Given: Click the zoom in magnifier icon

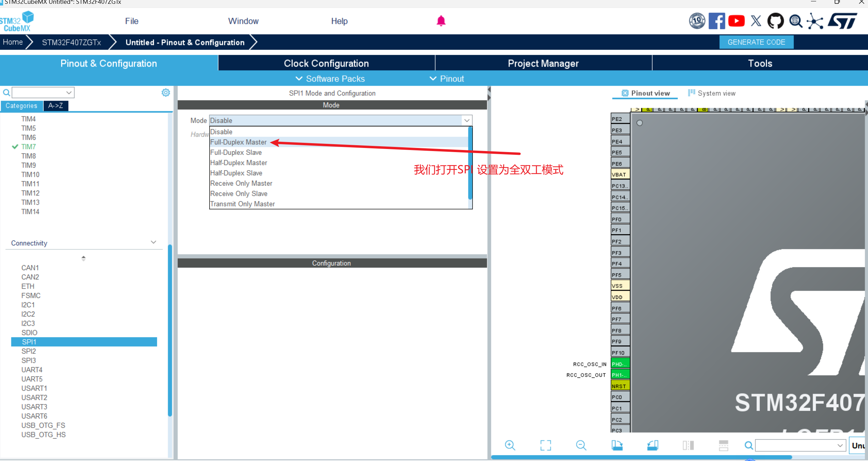Looking at the screenshot, I should [510, 445].
